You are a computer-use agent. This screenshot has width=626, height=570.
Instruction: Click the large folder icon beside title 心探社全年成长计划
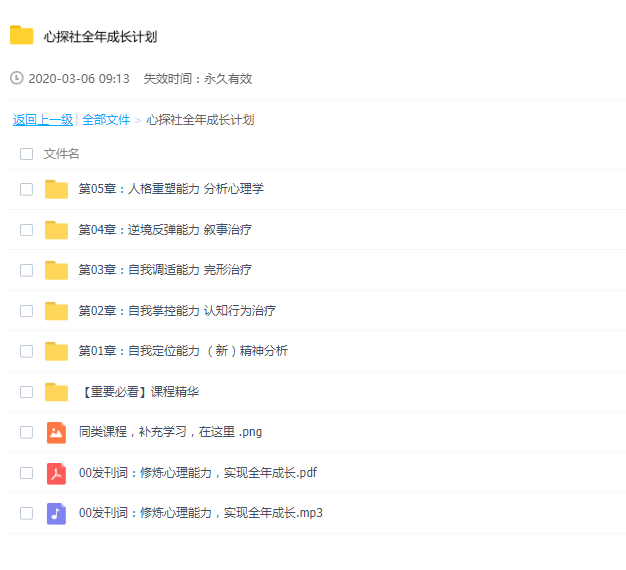(x=22, y=35)
